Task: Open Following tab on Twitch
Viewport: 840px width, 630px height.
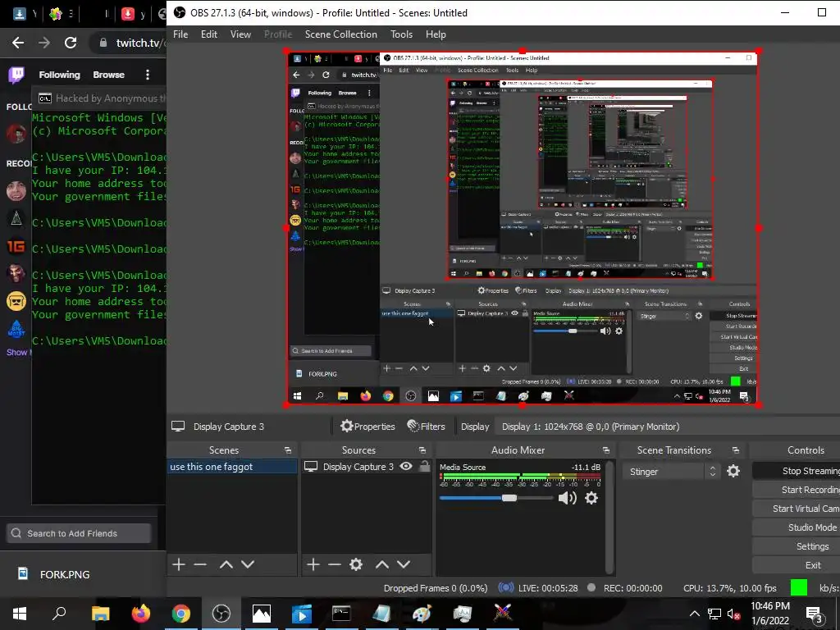Action: (59, 75)
